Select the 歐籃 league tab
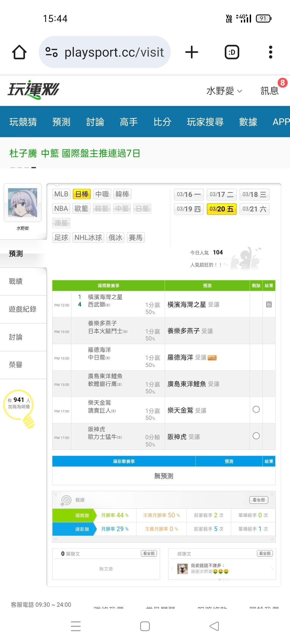The image size is (290, 644). point(81,208)
